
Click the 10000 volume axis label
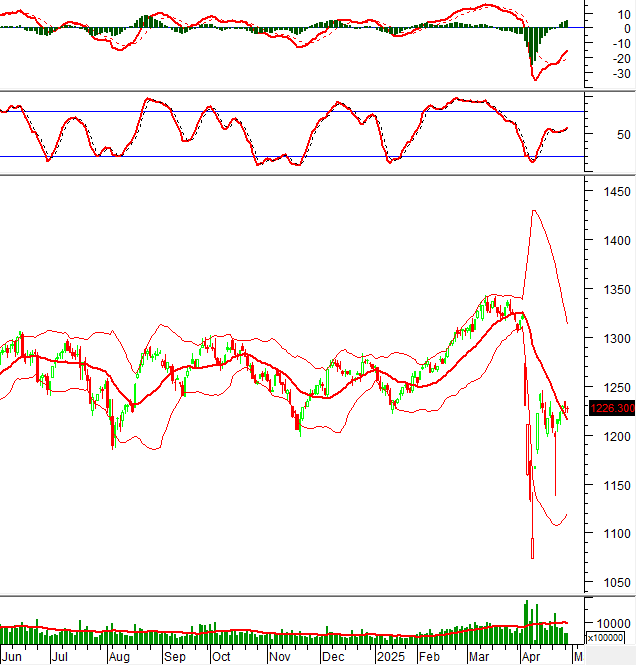614,623
